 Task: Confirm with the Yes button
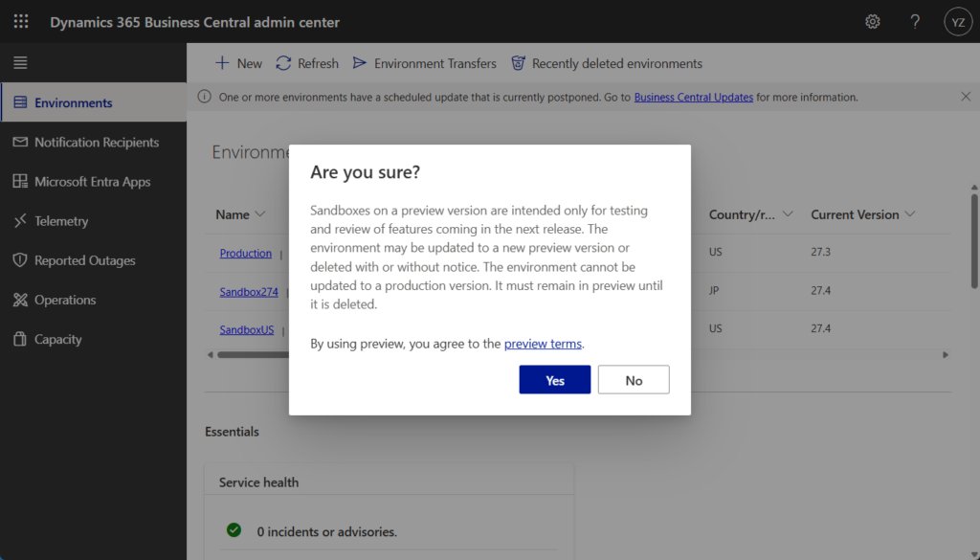pos(554,380)
